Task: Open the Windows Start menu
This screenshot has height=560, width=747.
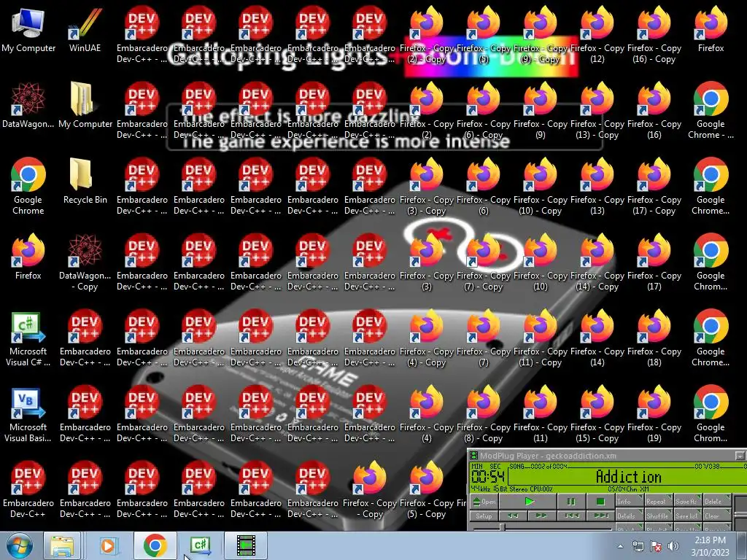Action: [x=18, y=545]
